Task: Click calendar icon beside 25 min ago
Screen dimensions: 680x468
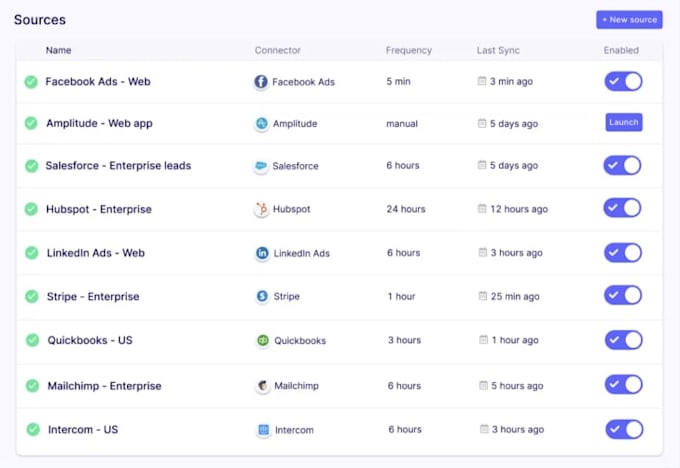Action: click(483, 296)
